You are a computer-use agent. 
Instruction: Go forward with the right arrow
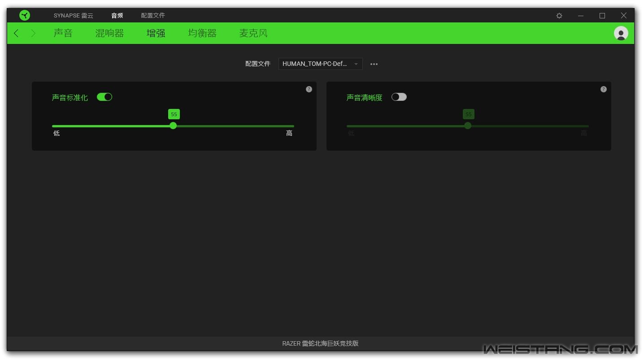pos(33,33)
